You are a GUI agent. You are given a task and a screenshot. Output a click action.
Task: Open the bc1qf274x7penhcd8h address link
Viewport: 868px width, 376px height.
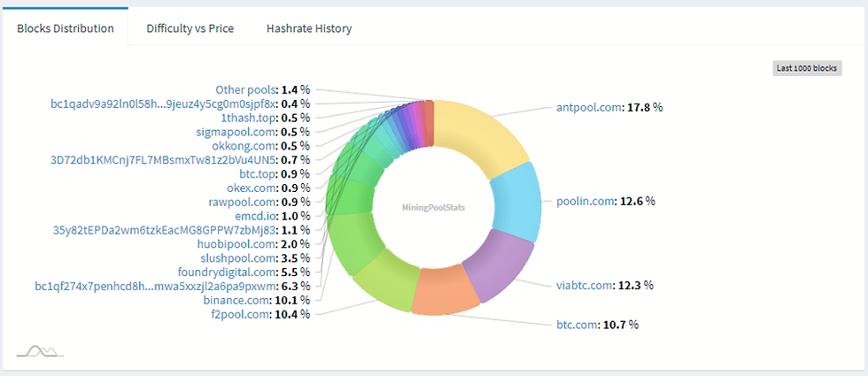(x=155, y=286)
